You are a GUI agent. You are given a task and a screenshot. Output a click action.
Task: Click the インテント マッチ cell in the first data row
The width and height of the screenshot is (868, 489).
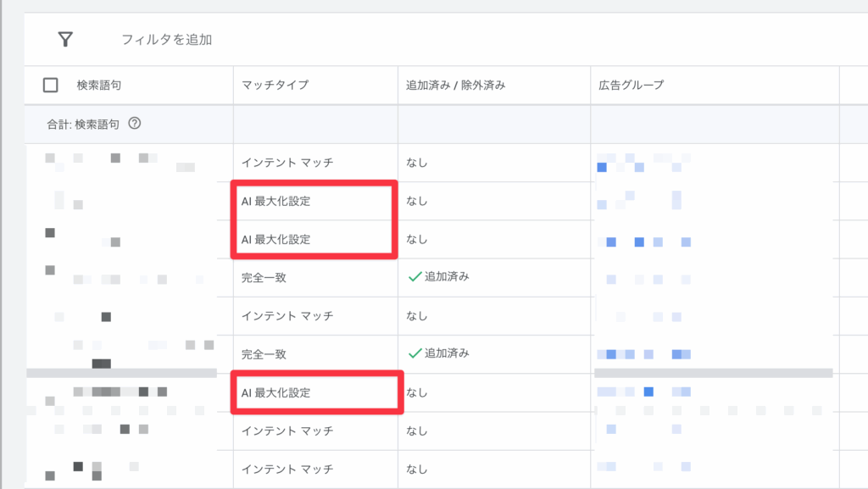click(x=287, y=163)
